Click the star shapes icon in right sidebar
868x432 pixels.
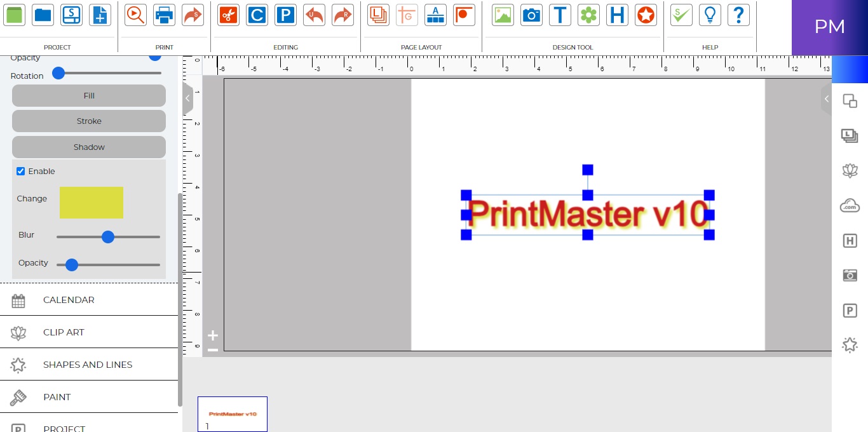pos(850,345)
